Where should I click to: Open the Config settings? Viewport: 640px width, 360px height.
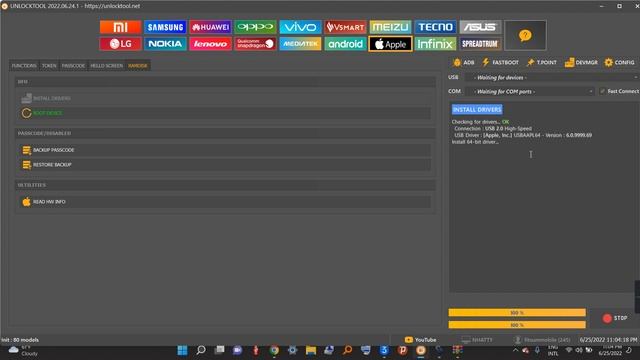[620, 62]
